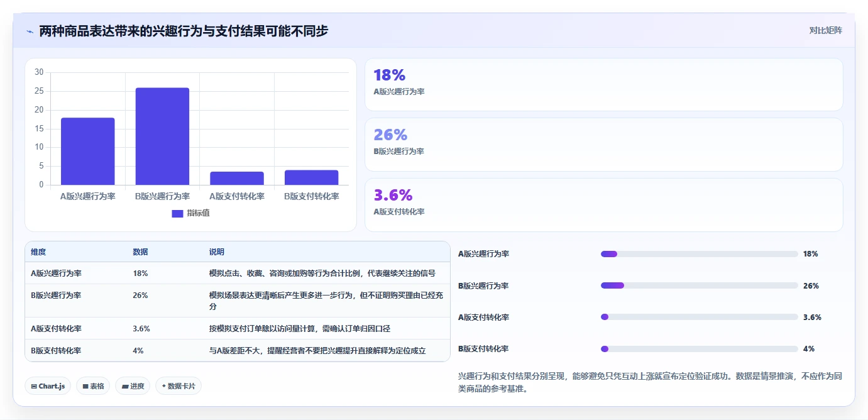The image size is (868, 420).
Task: Click the 数据 table column header
Action: point(140,251)
